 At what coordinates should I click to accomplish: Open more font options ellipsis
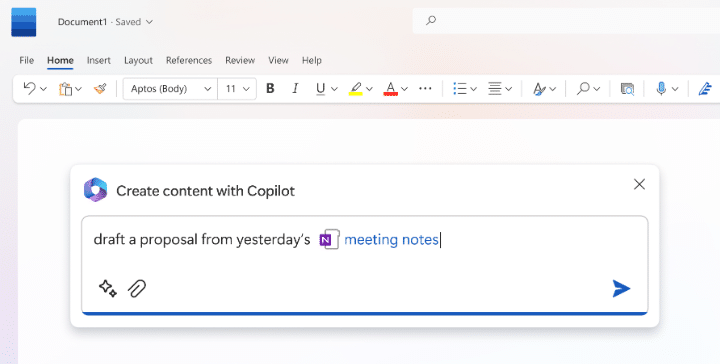425,89
